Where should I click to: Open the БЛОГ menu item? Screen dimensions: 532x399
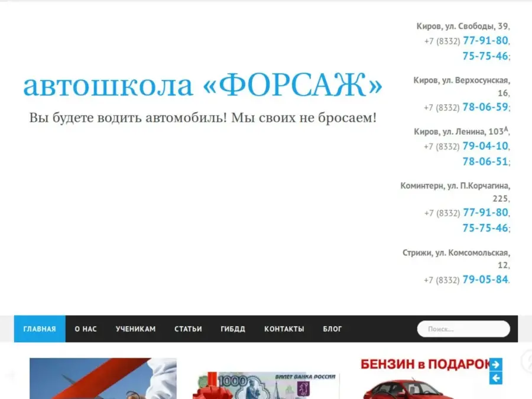point(332,329)
